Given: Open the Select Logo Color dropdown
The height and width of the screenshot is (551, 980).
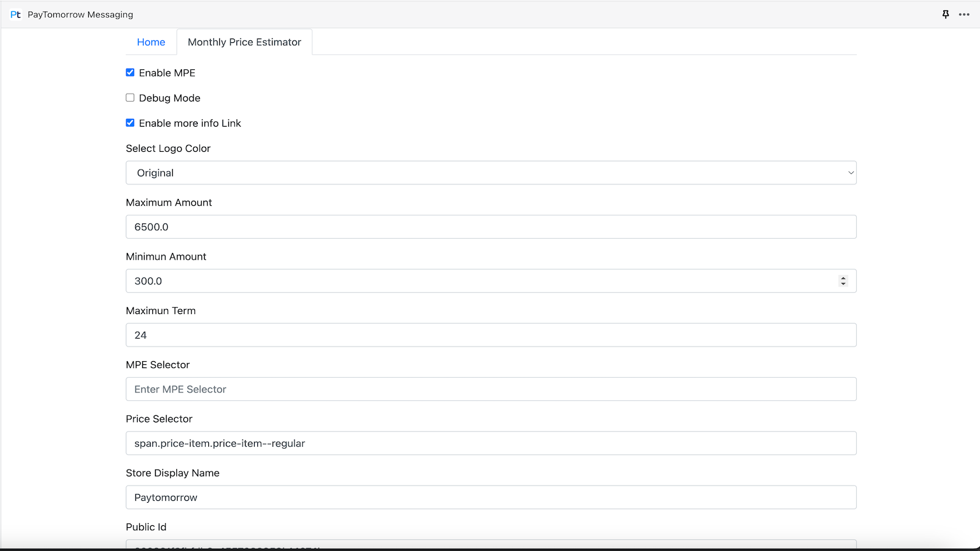Looking at the screenshot, I should 491,173.
